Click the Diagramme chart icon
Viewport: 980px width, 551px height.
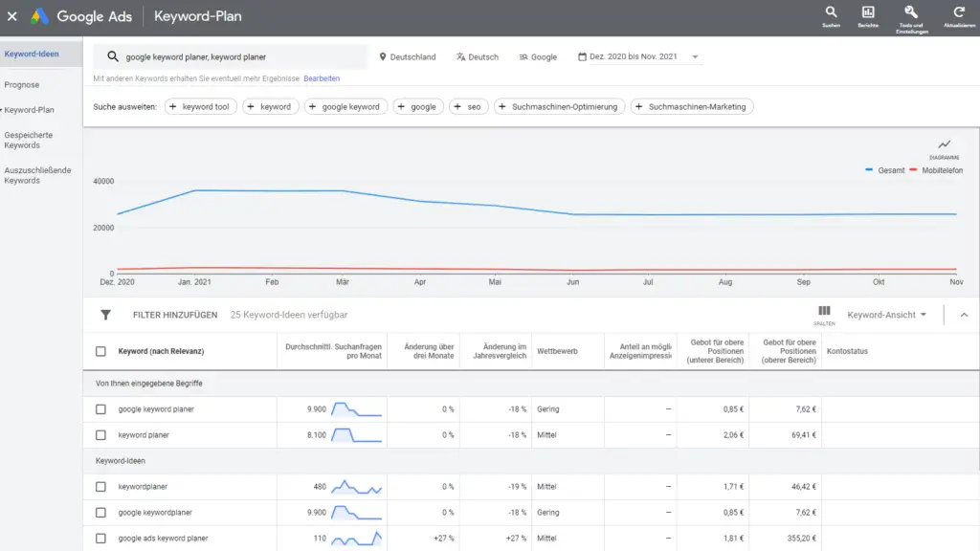tap(945, 145)
